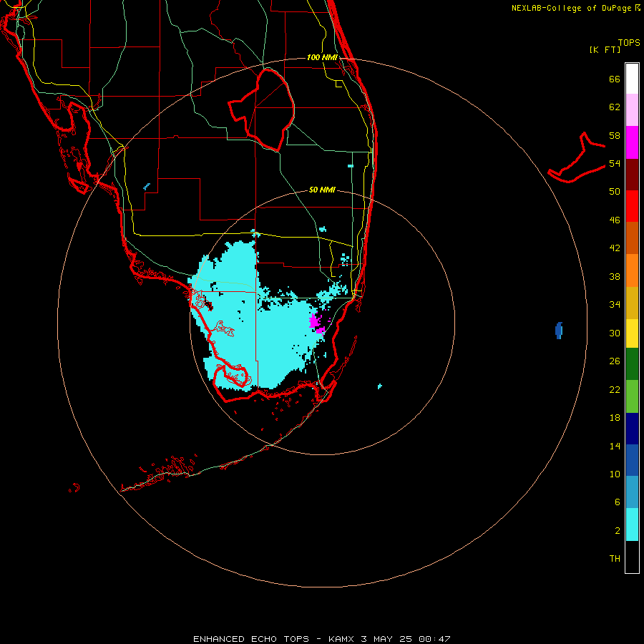Click the '100 NMI' range ring label

pyautogui.click(x=322, y=57)
